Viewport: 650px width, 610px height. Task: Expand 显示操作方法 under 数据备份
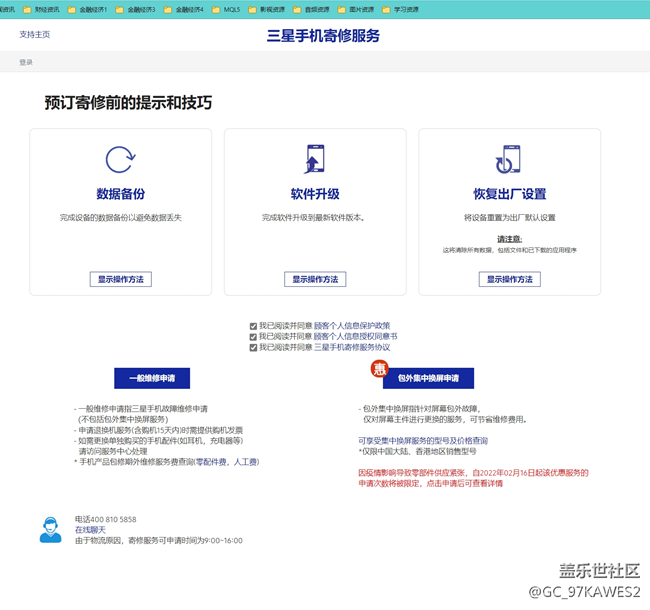(x=120, y=279)
